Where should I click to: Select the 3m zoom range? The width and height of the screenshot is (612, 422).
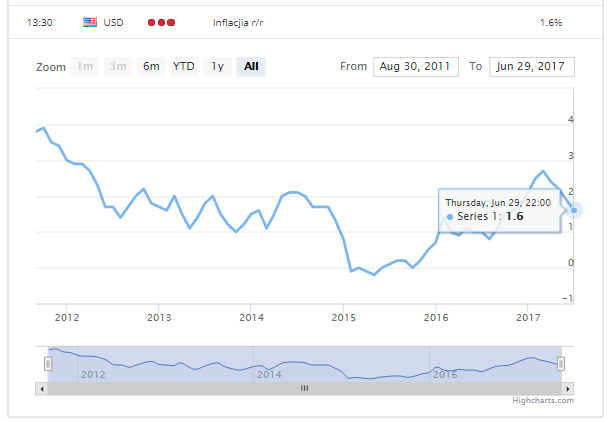point(118,66)
